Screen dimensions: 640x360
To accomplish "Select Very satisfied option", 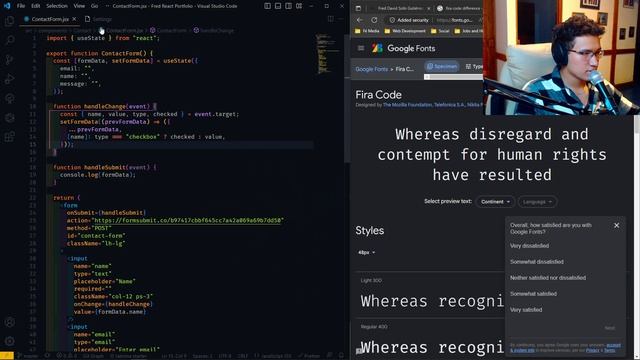I will (x=526, y=310).
